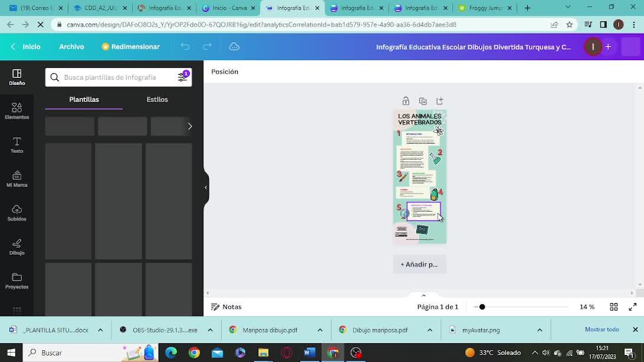
Task: Click the undo arrow
Action: (185, 47)
